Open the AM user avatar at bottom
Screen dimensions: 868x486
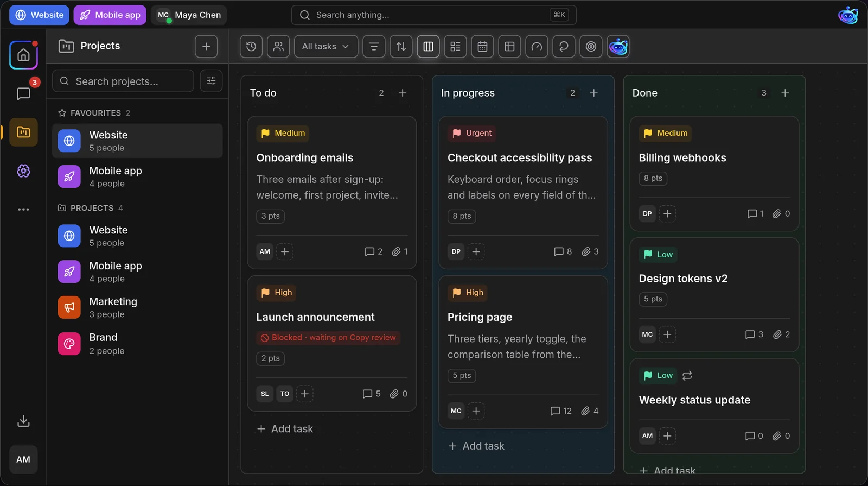[23, 459]
